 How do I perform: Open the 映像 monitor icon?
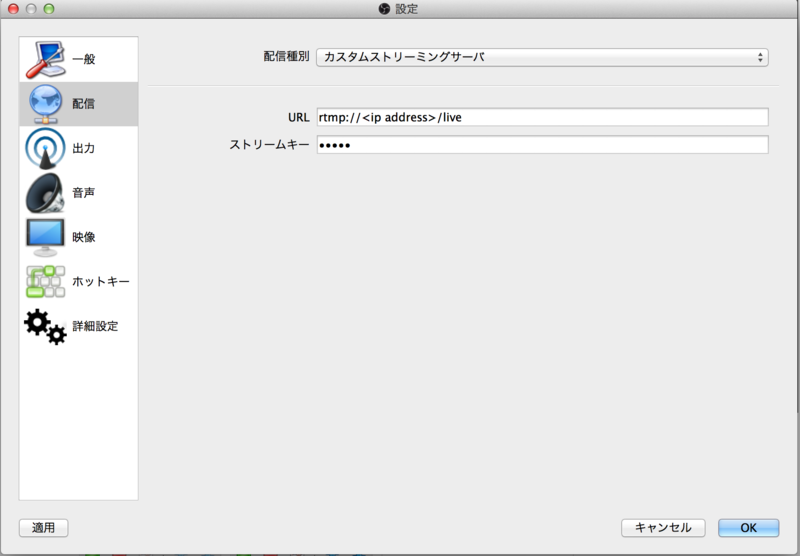[x=45, y=237]
